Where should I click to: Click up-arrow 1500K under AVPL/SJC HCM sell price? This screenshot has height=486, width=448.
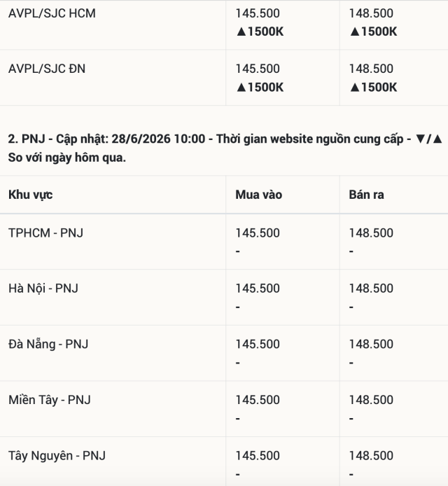pos(373,32)
